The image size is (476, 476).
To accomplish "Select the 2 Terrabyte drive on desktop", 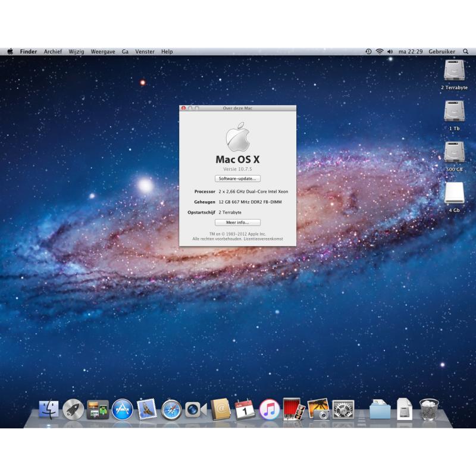I will (454, 70).
